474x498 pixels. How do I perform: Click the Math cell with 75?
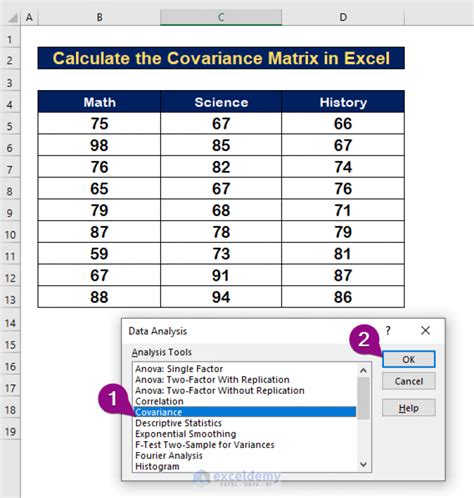[99, 123]
